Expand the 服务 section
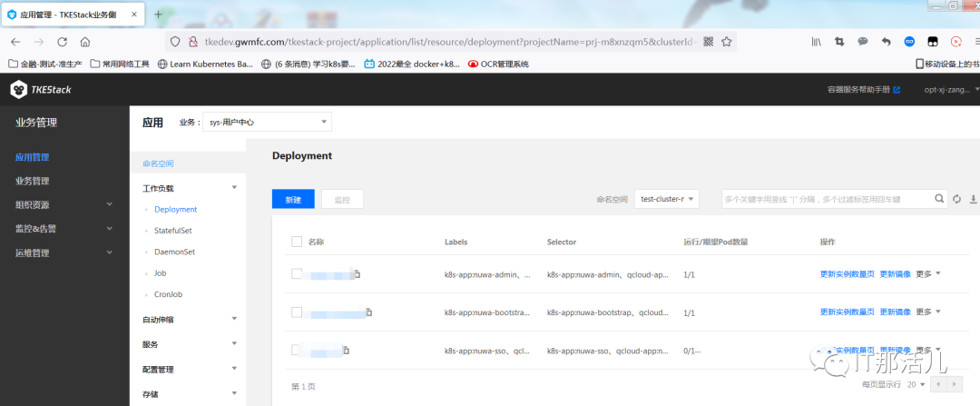The width and height of the screenshot is (980, 406). [x=234, y=343]
